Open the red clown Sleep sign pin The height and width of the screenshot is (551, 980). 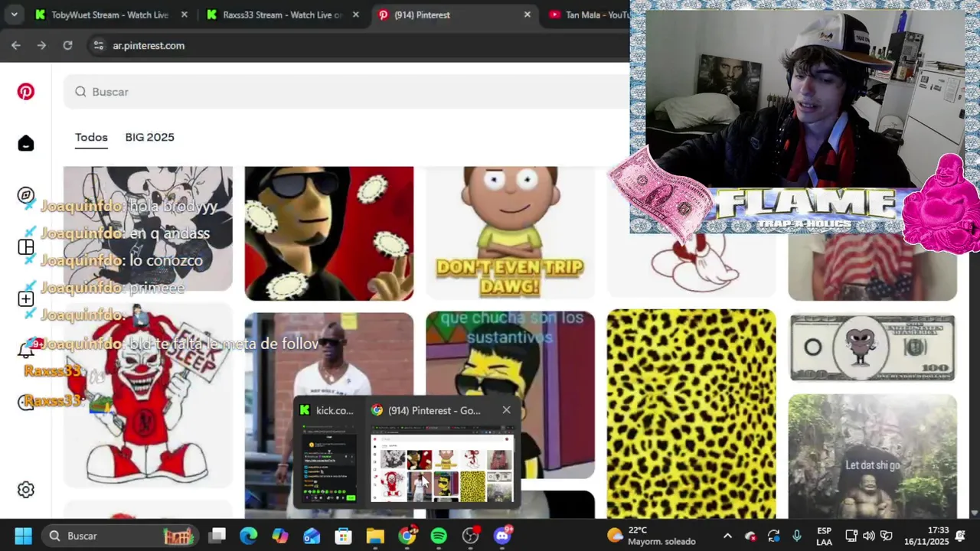pyautogui.click(x=148, y=396)
